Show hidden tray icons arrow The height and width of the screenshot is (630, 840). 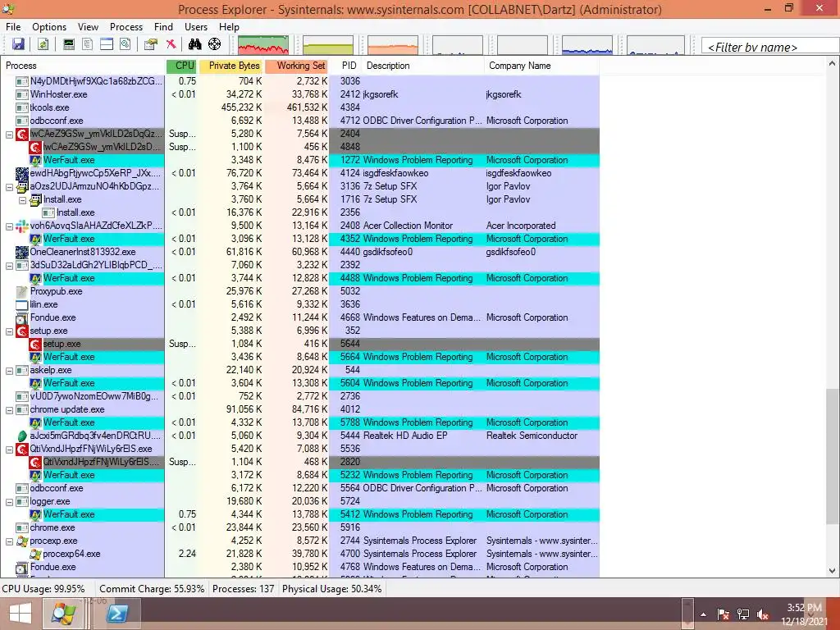[x=703, y=614]
